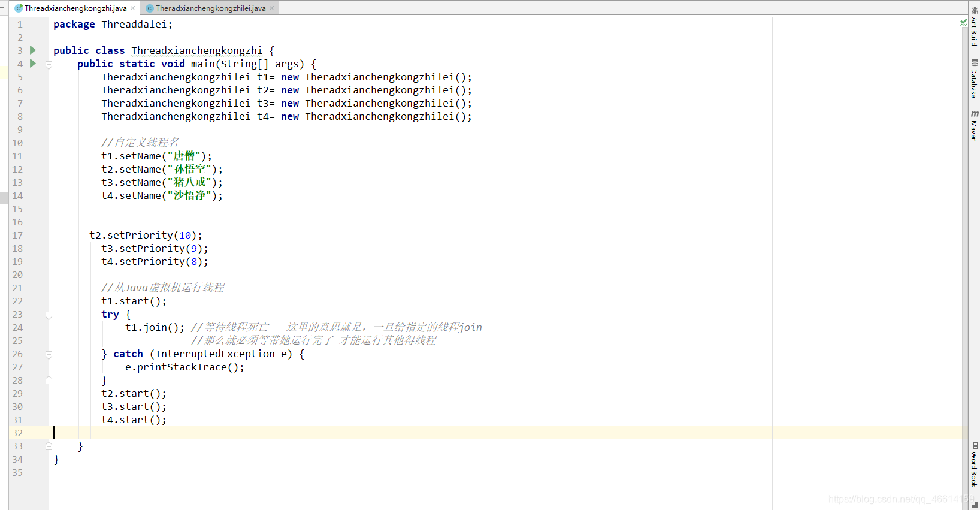Viewport: 980px width, 510px height.
Task: Click the class closing brace on line 34
Action: pyautogui.click(x=56, y=459)
